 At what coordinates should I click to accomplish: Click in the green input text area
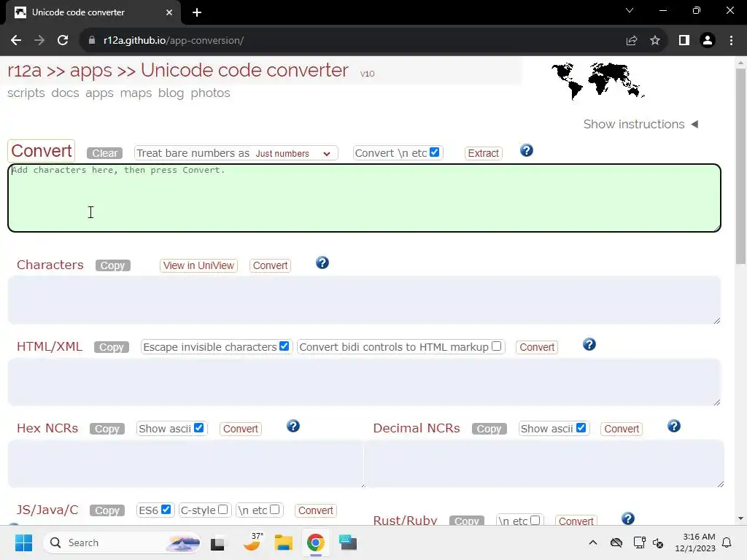[365, 198]
